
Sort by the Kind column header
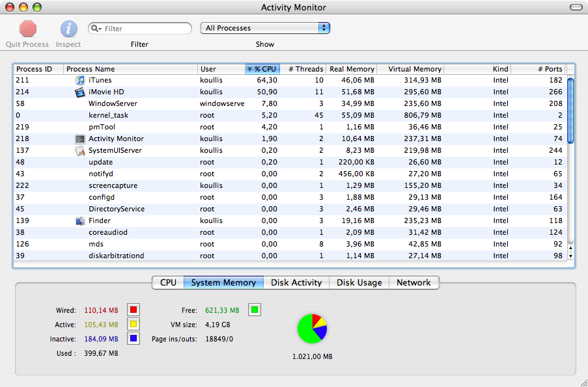click(477, 69)
